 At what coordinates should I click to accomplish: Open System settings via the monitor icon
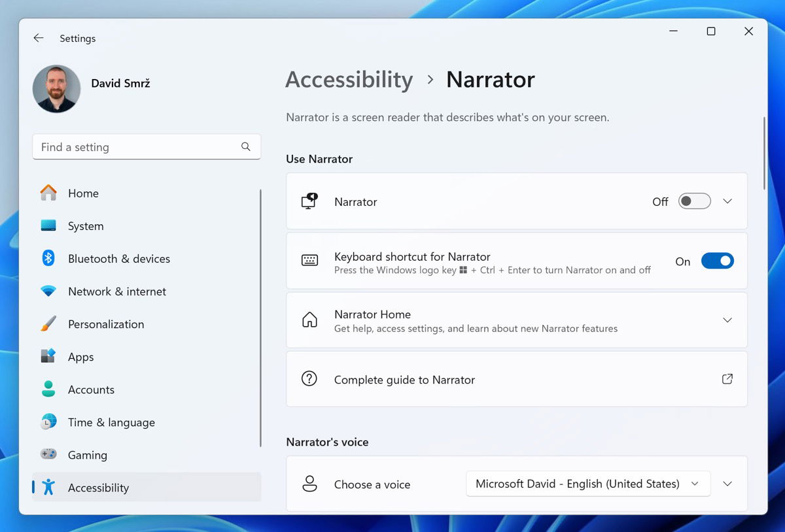point(48,225)
